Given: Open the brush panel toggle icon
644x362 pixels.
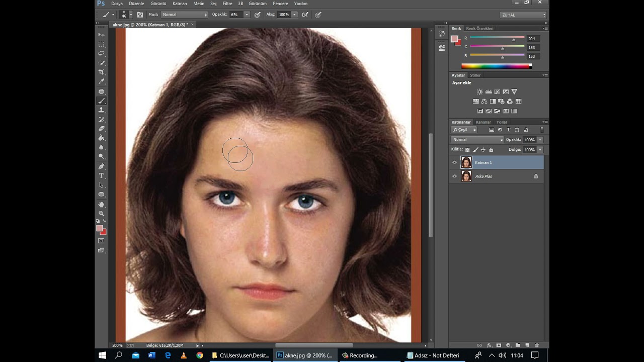Looking at the screenshot, I should point(140,15).
